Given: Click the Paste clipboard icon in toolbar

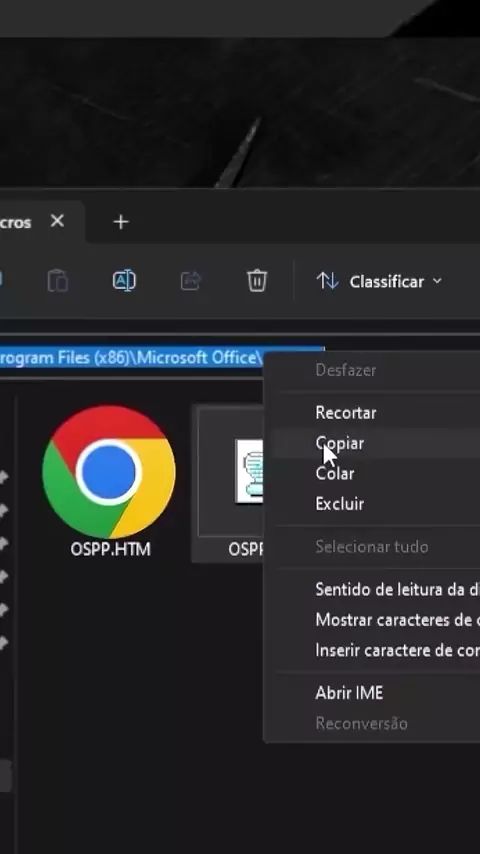Looking at the screenshot, I should [58, 281].
